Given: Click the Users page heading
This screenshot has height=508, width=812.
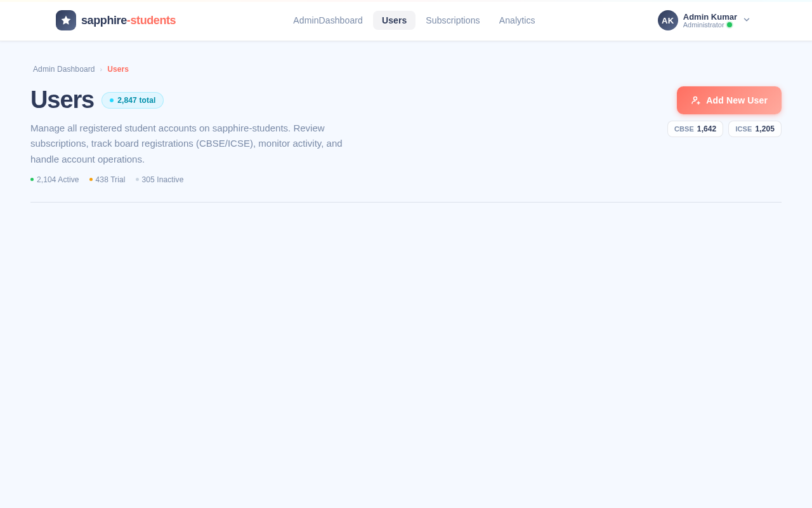Looking at the screenshot, I should pyautogui.click(x=62, y=100).
